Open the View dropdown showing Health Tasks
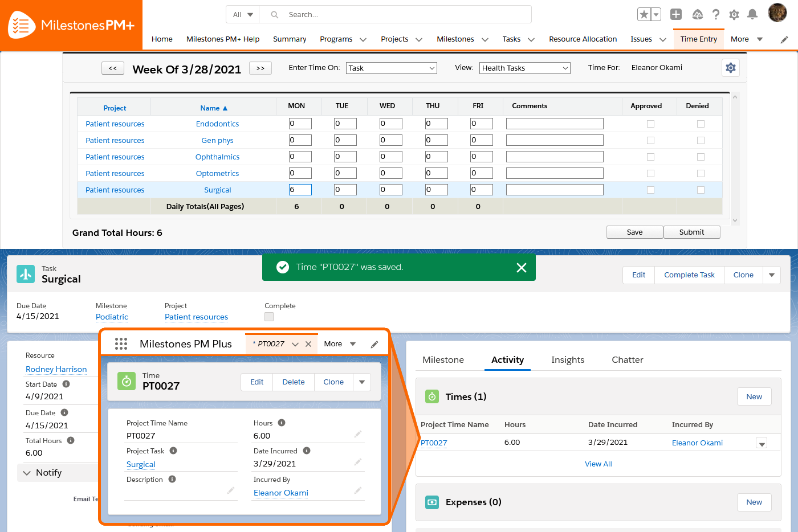Viewport: 798px width, 532px height. tap(524, 68)
